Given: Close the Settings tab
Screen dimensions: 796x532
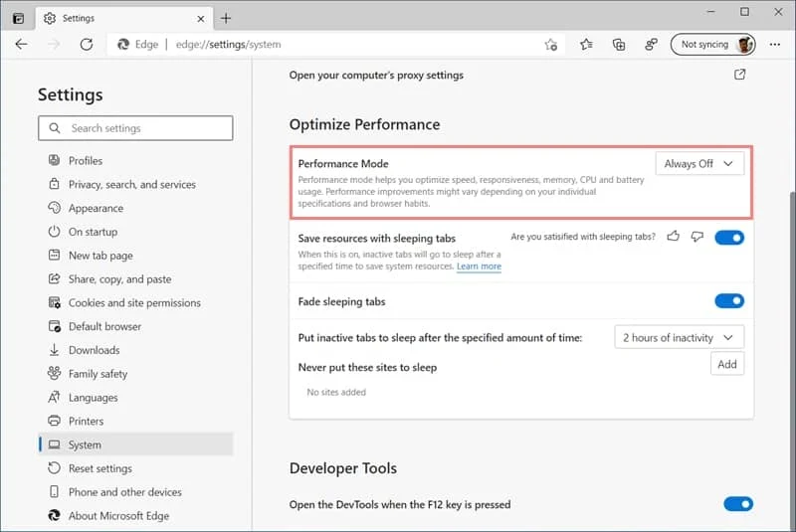Looking at the screenshot, I should coord(201,19).
